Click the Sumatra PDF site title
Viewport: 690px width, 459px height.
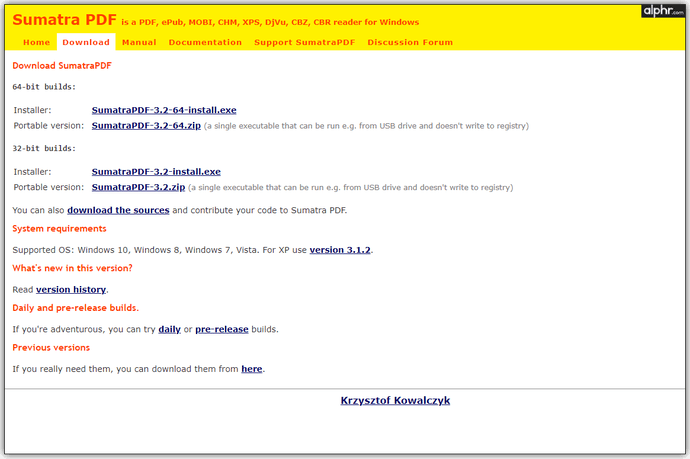(x=64, y=20)
